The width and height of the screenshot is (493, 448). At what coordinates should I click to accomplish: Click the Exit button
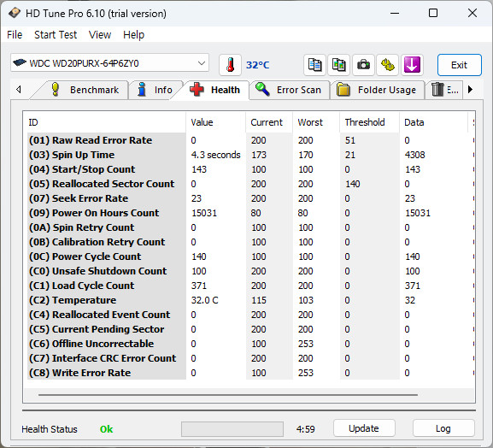(459, 65)
